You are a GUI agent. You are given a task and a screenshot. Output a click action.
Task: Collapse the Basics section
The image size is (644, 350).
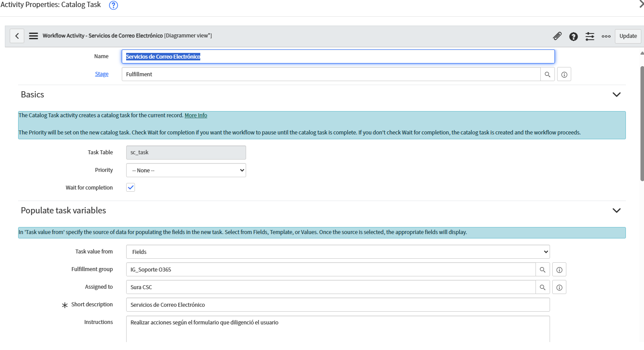coord(616,94)
